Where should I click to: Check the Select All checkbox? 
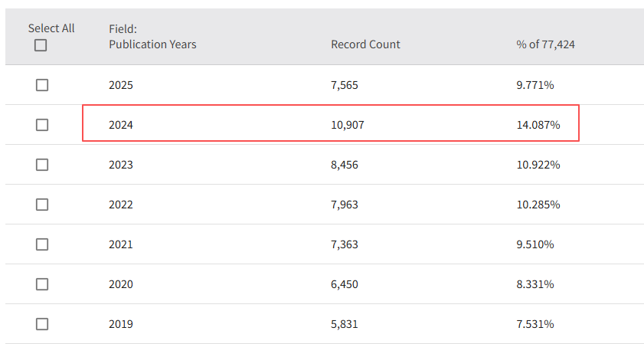click(x=41, y=45)
